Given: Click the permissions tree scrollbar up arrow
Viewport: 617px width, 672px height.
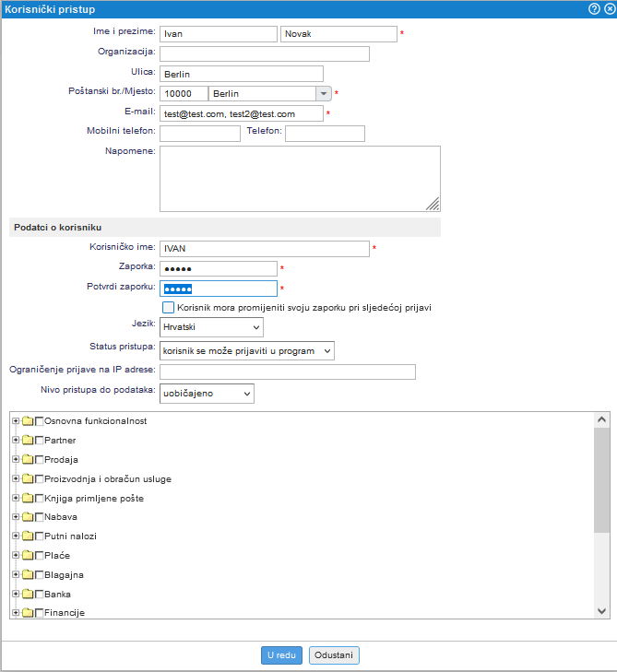Looking at the screenshot, I should pyautogui.click(x=601, y=419).
